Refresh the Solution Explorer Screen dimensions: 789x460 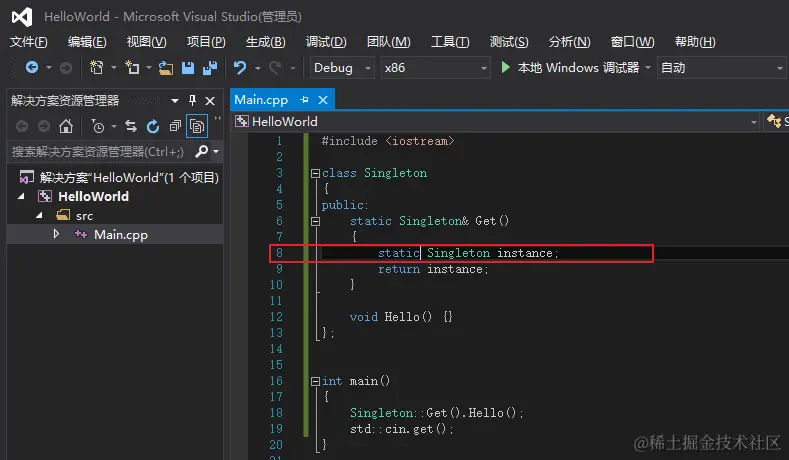(x=153, y=126)
